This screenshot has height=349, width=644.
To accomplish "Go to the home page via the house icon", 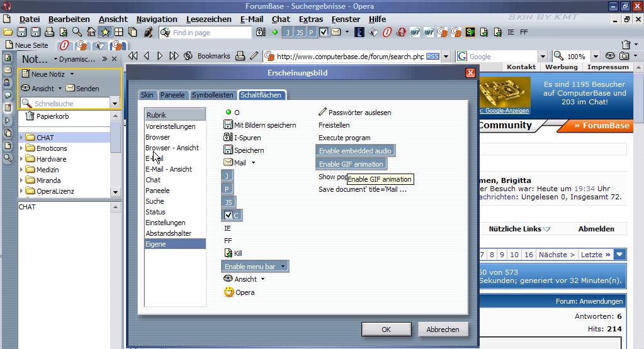I will click(91, 32).
